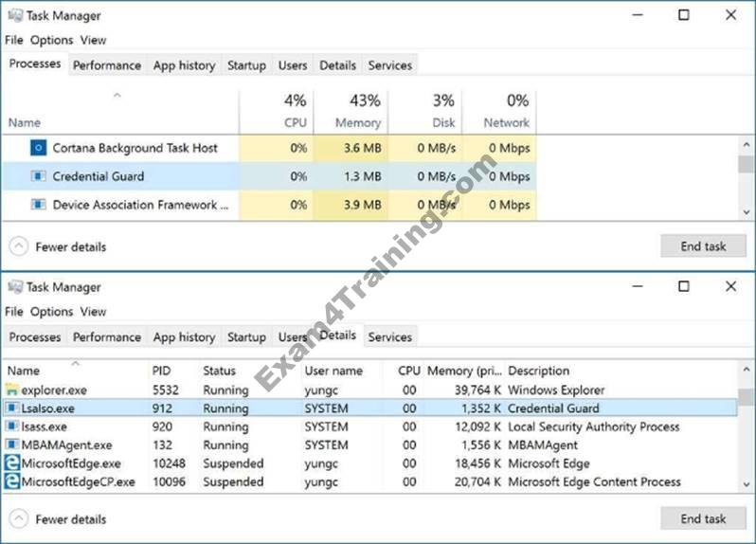
Task: Minimize the upper Task Manager window
Action: pos(638,15)
